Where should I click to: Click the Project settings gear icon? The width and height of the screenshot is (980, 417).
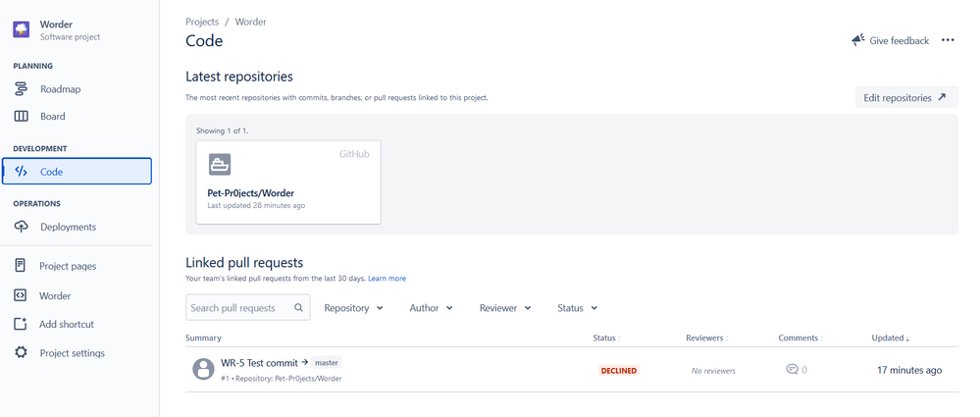pos(21,352)
